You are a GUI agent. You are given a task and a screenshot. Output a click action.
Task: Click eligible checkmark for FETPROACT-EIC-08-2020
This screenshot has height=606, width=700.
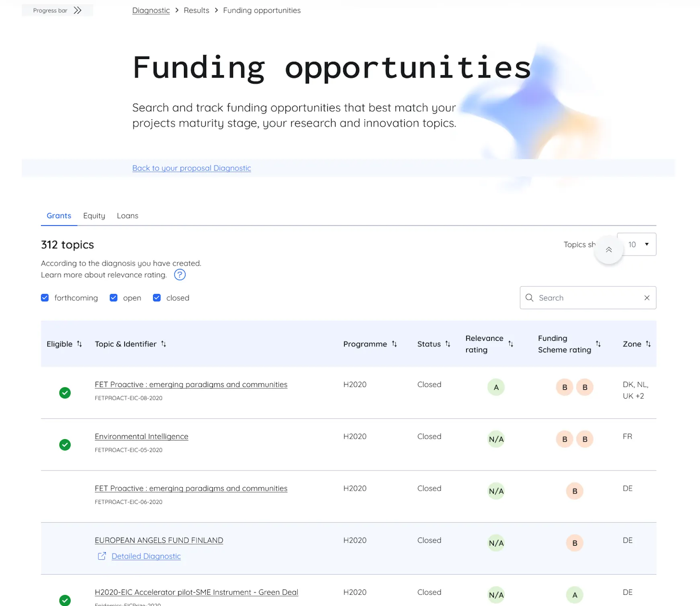(x=65, y=393)
